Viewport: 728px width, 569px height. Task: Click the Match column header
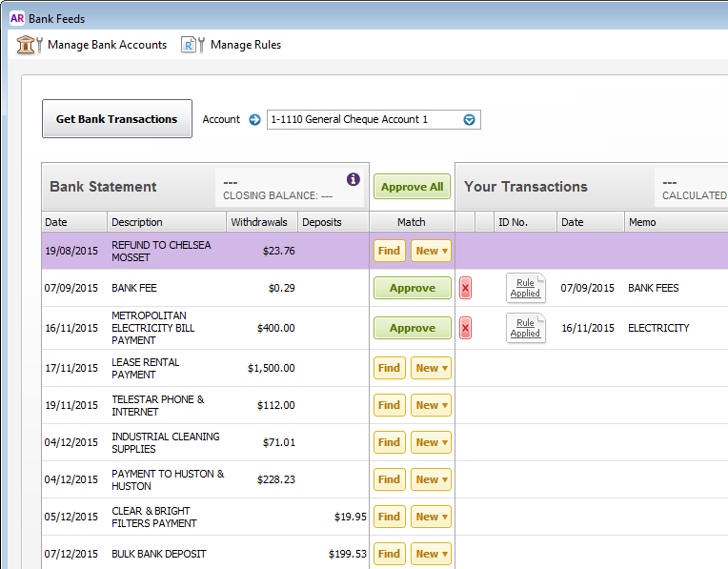pyautogui.click(x=412, y=222)
